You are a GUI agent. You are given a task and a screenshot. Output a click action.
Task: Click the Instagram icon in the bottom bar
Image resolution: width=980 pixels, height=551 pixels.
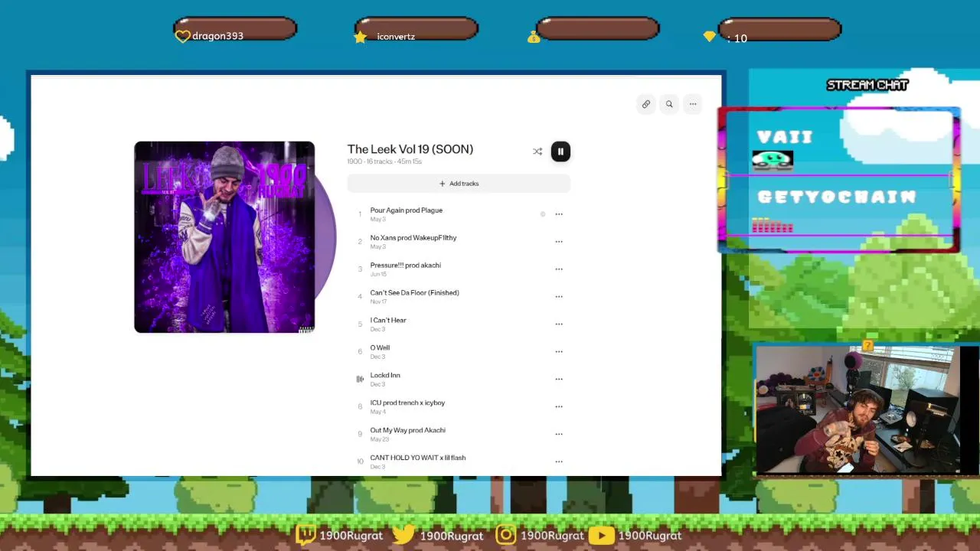[506, 535]
